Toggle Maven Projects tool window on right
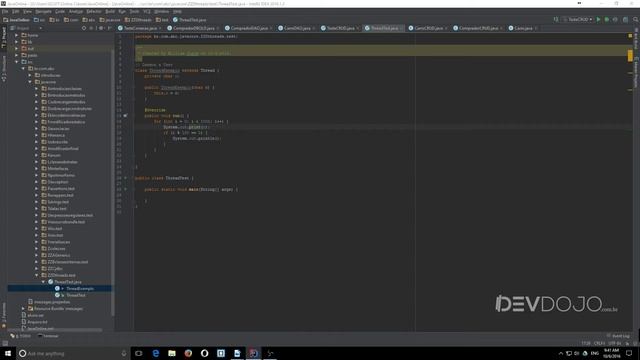640x360 pixels. click(x=636, y=72)
